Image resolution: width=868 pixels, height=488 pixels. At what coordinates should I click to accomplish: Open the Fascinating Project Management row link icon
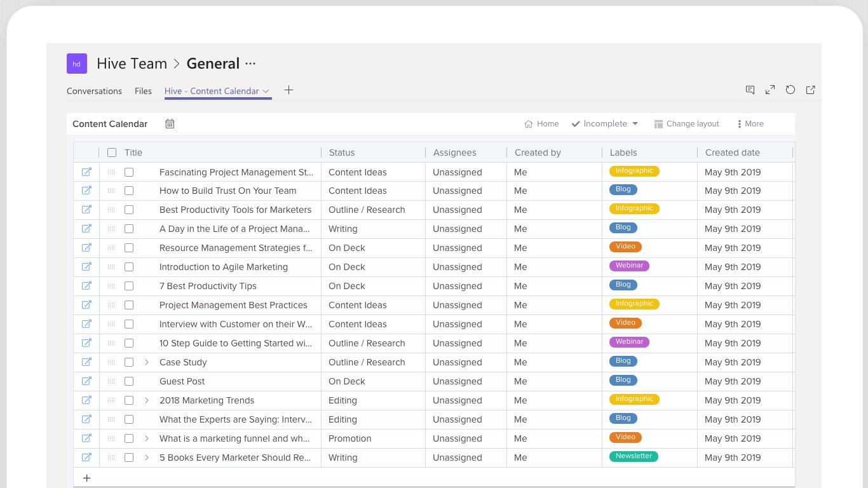pyautogui.click(x=86, y=172)
